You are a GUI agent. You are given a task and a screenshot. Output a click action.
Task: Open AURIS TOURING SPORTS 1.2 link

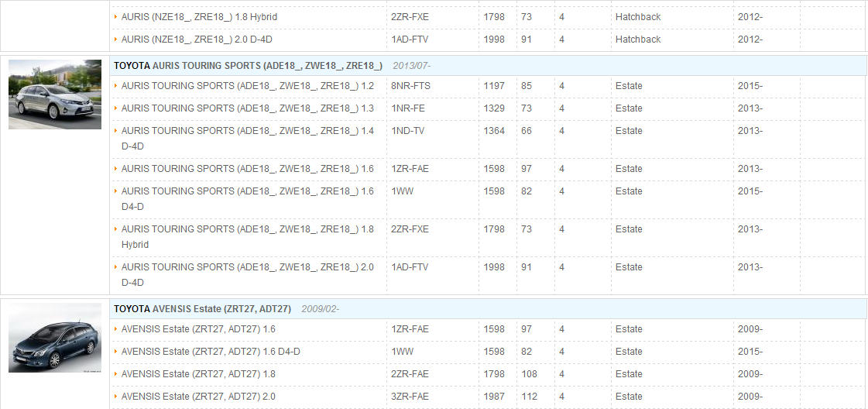point(248,86)
